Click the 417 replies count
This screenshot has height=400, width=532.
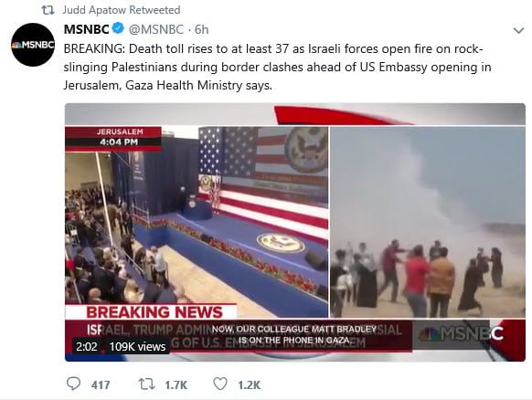(x=101, y=385)
